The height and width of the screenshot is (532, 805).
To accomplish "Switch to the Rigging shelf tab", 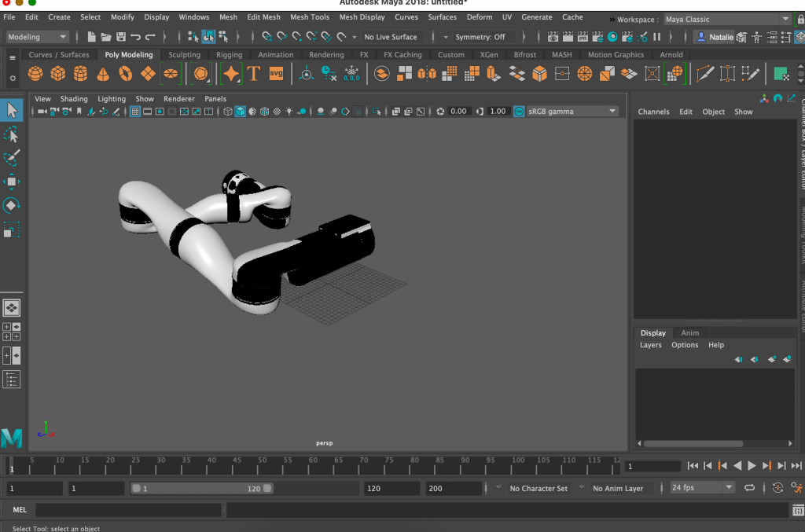I will [229, 55].
